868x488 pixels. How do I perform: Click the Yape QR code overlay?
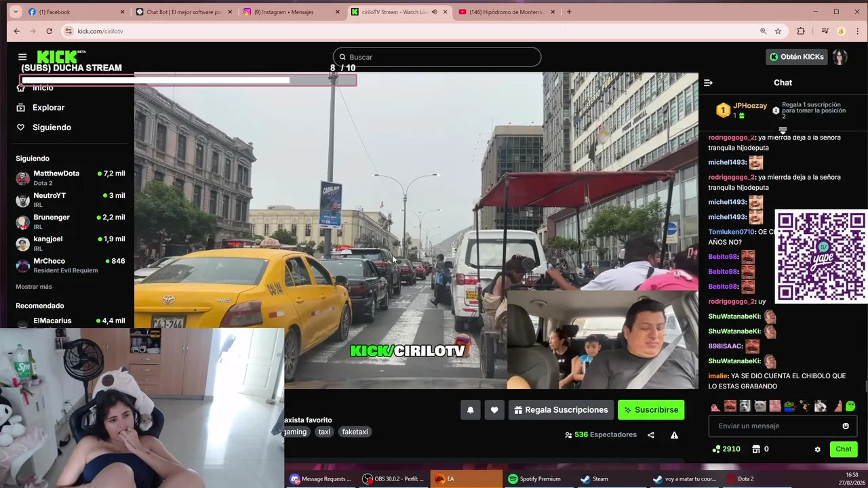click(821, 256)
